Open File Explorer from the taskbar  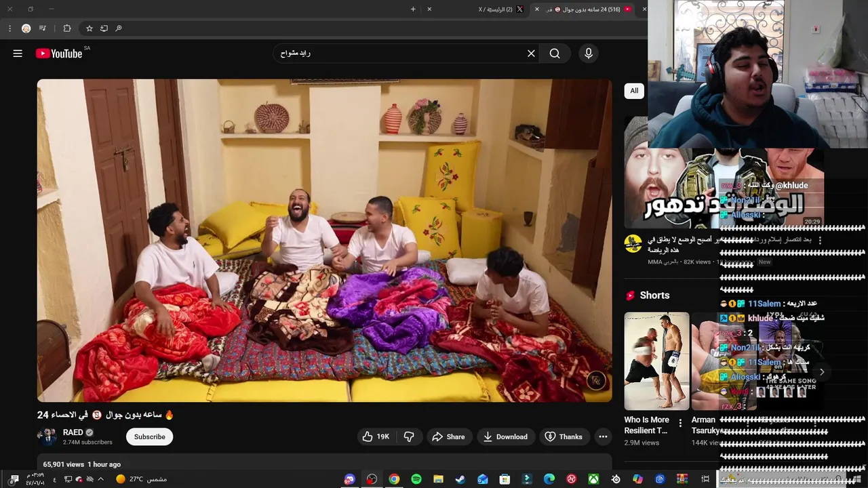439,479
